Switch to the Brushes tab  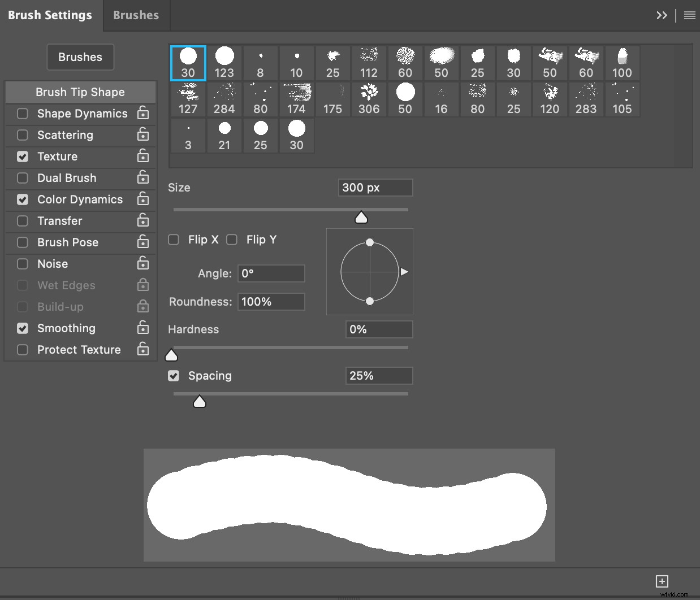pyautogui.click(x=136, y=15)
